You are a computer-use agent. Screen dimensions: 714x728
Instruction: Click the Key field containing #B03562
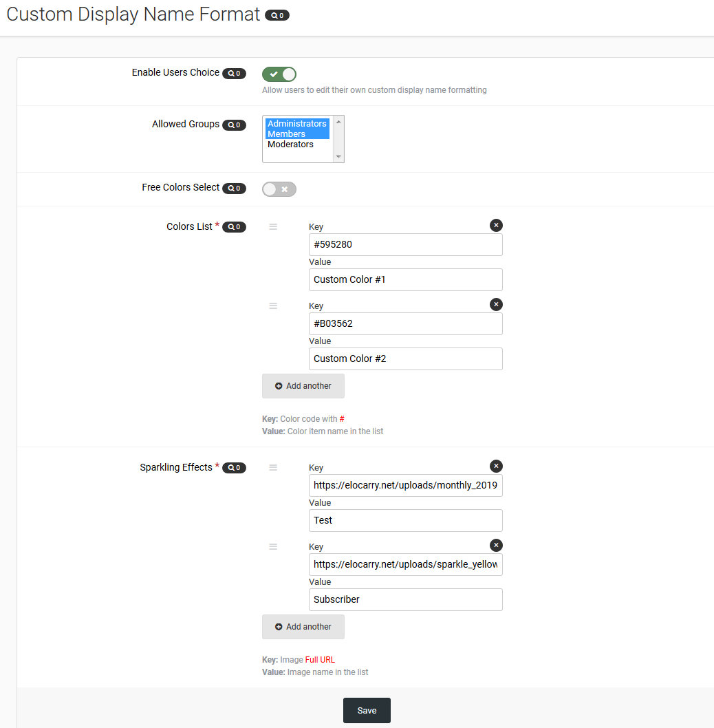point(405,323)
